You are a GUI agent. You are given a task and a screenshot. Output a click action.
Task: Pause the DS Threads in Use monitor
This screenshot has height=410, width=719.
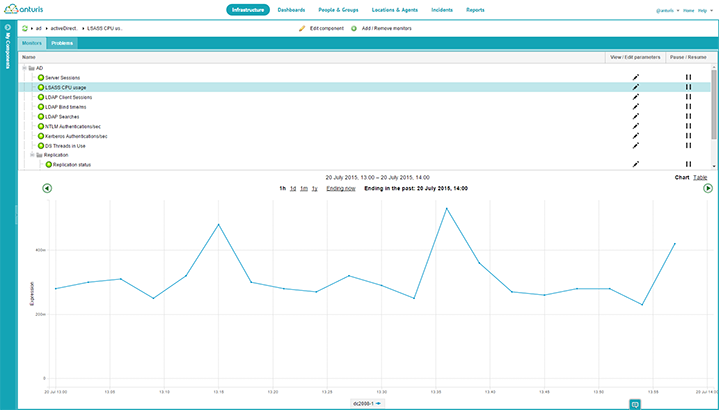pyautogui.click(x=688, y=145)
